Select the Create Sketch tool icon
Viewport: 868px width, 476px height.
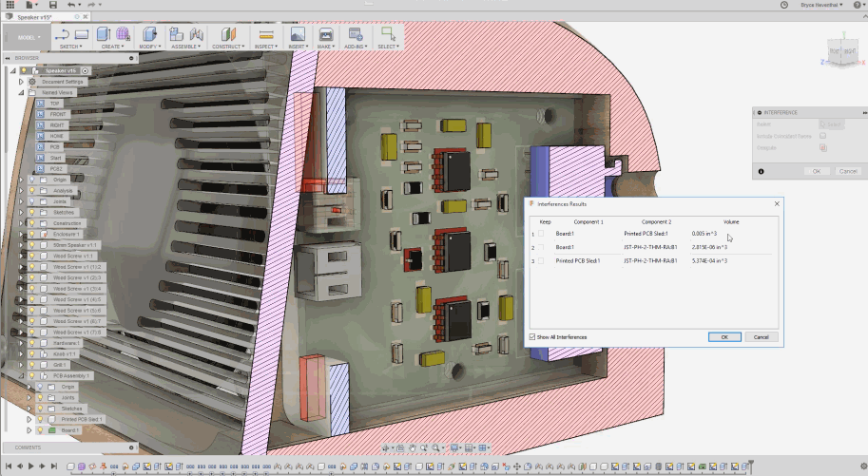[63, 34]
